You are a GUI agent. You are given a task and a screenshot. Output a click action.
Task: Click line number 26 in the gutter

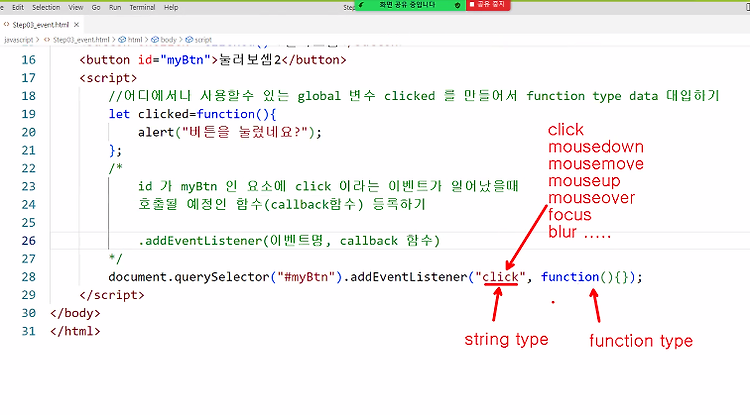pos(29,240)
